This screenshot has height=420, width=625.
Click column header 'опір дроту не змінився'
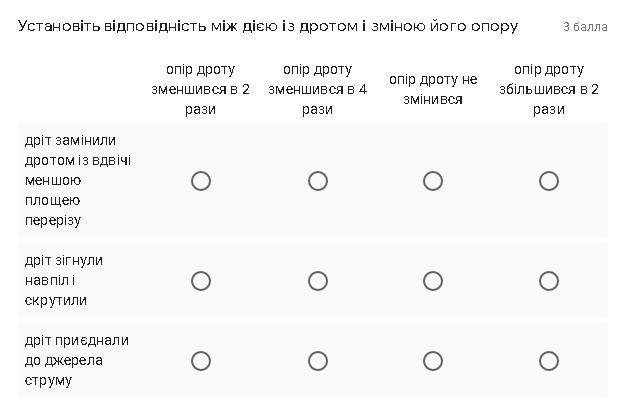click(433, 89)
